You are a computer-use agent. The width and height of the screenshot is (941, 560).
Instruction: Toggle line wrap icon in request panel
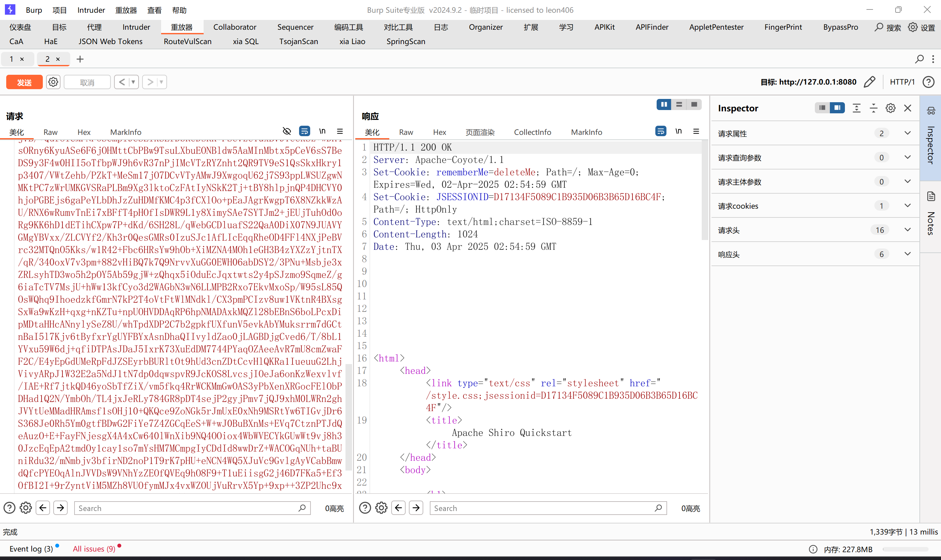click(x=304, y=131)
